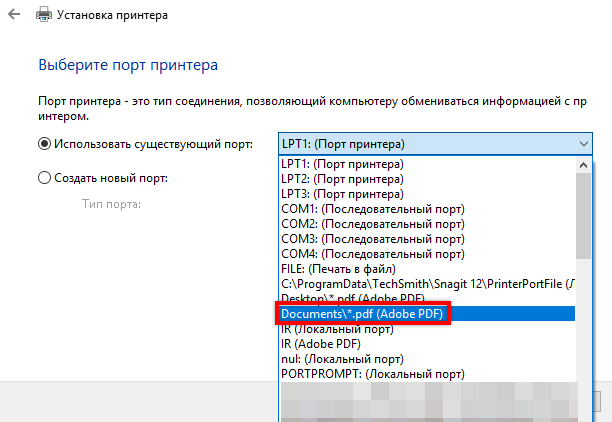Select the TechSmith Snagit PrinterPortFile port
Screen dimensions: 612x422
click(425, 283)
